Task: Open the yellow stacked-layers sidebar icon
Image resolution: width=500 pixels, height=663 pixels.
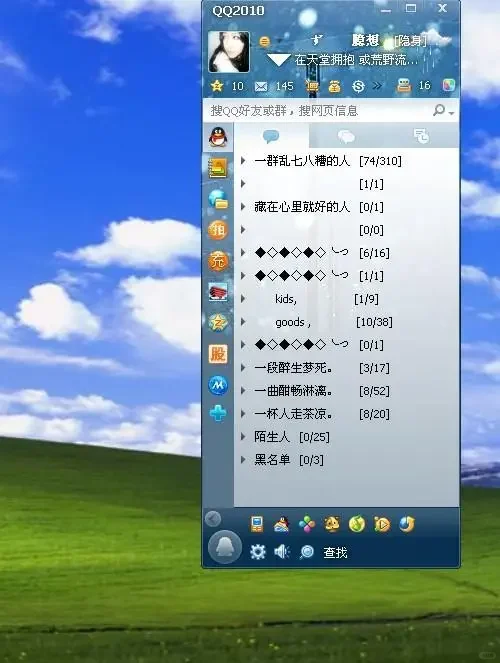Action: [218, 167]
